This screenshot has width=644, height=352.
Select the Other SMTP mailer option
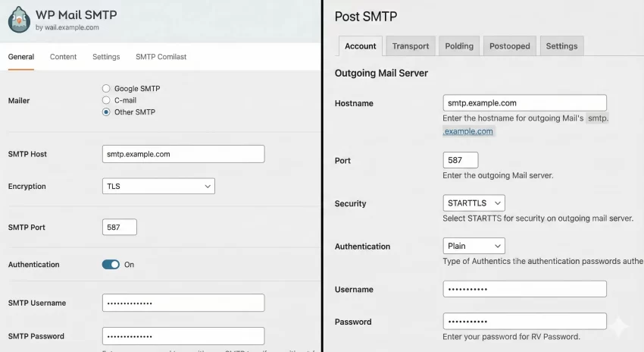point(106,112)
